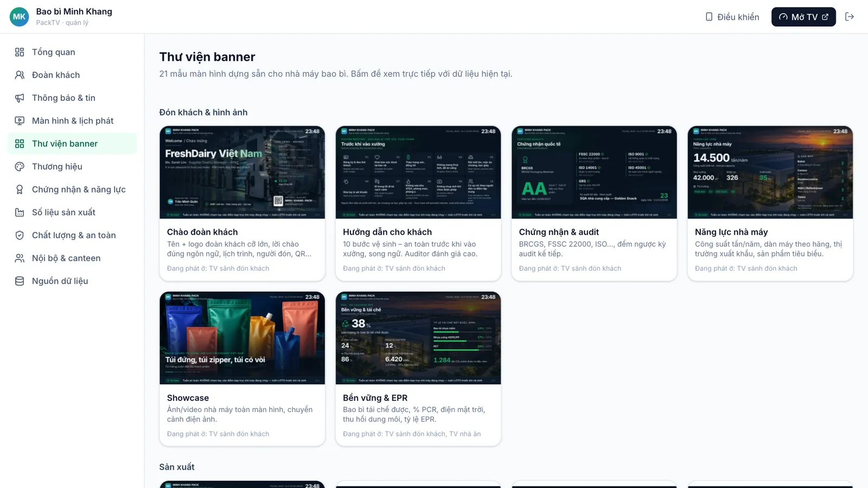
Task: Open the Năng lực nhà máy banner preview
Action: [x=770, y=172]
